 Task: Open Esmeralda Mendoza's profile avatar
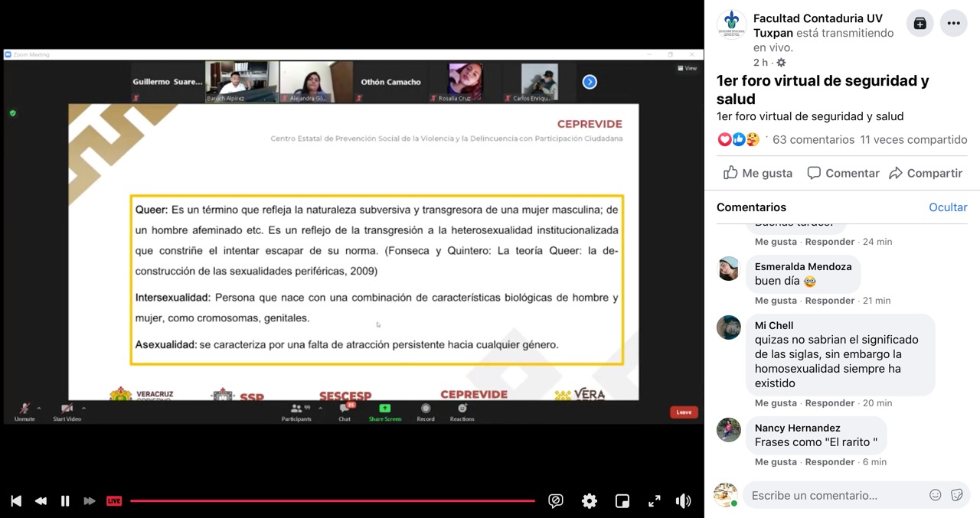point(729,269)
